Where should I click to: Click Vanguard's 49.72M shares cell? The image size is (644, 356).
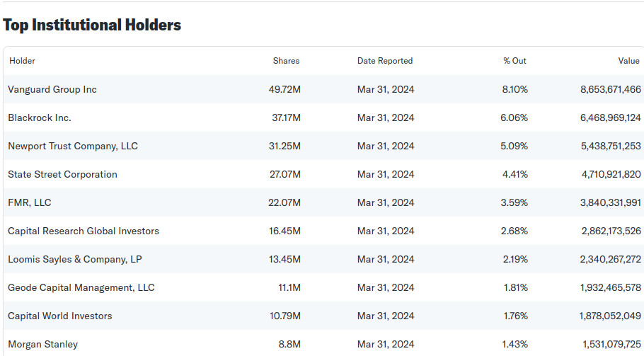coord(284,89)
